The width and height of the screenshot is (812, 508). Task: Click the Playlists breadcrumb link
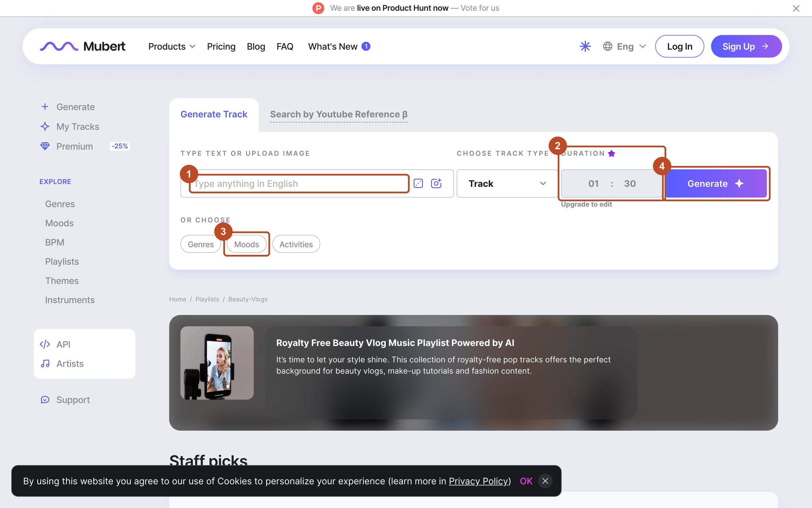(x=207, y=299)
